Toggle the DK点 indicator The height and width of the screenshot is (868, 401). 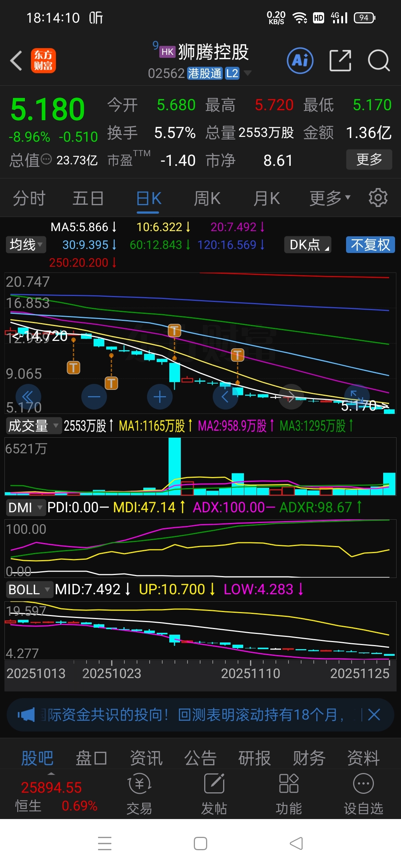[x=307, y=245]
